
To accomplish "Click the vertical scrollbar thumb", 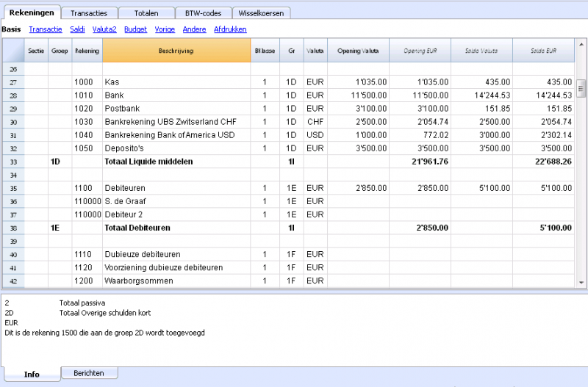I will pyautogui.click(x=581, y=89).
